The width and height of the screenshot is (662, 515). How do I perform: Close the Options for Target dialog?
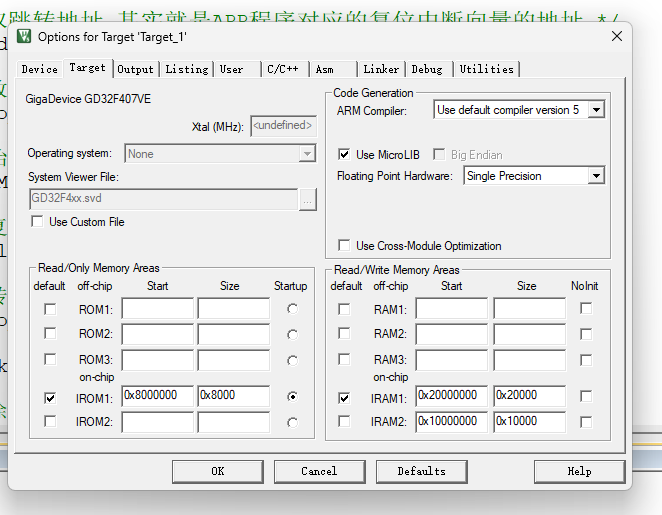(x=617, y=36)
